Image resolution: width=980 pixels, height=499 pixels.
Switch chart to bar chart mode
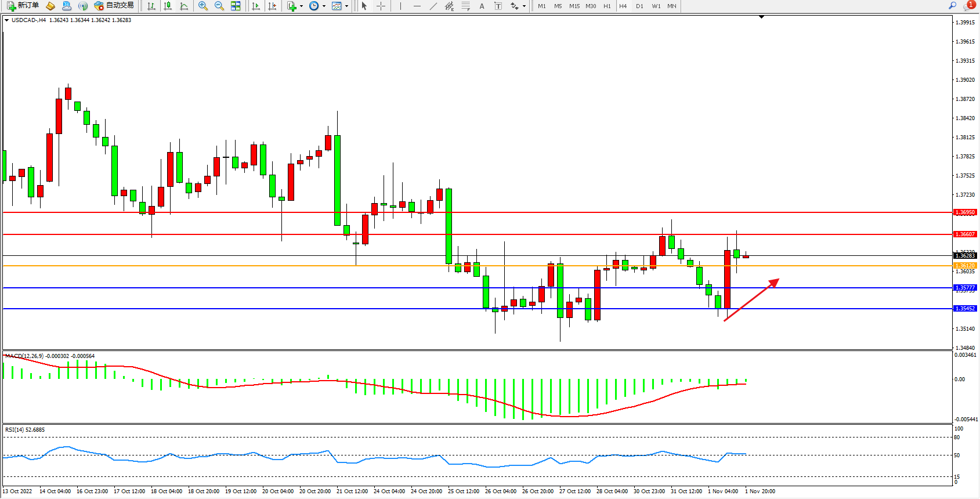click(151, 6)
